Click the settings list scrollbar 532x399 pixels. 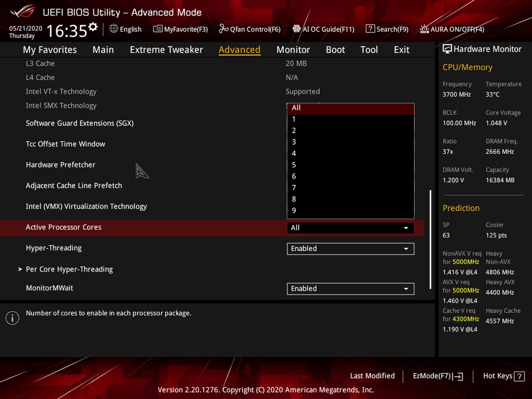pos(430,239)
